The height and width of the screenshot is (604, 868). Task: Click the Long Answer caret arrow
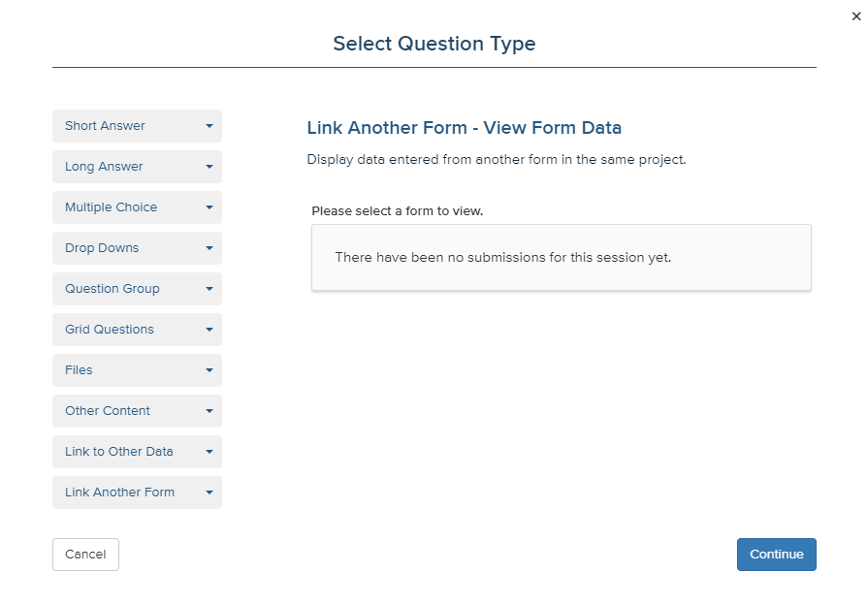(x=209, y=167)
